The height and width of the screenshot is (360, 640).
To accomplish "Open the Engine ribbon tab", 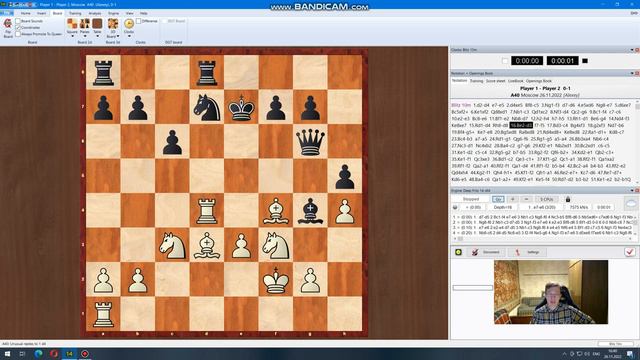I will tap(113, 13).
